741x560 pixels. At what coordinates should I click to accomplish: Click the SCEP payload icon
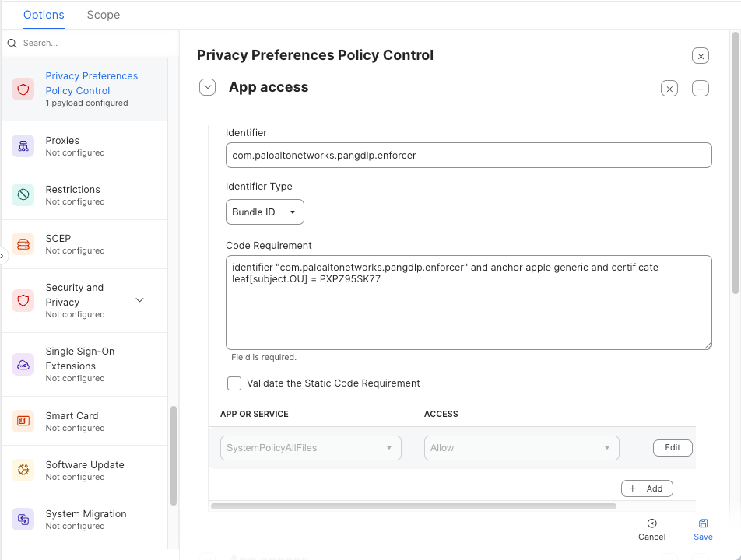(23, 244)
